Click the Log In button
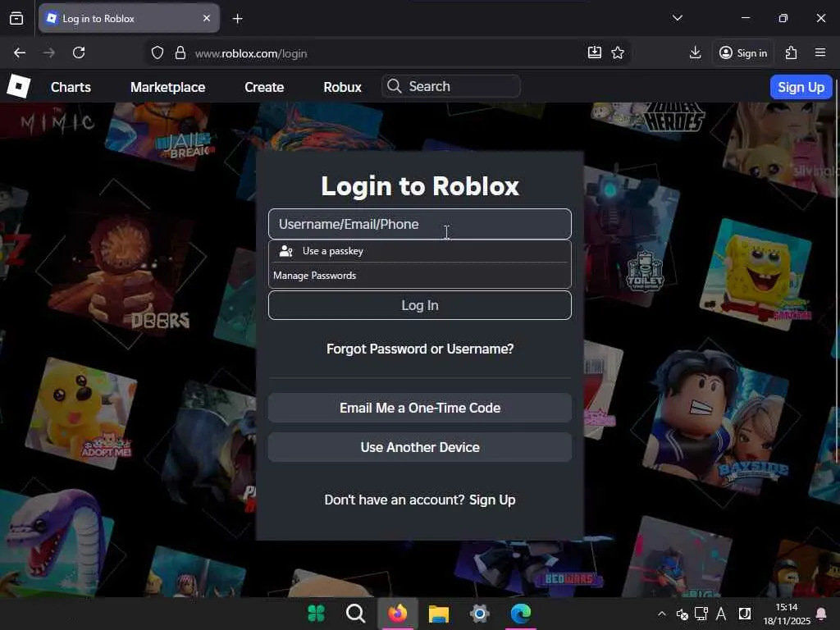Image resolution: width=840 pixels, height=630 pixels. click(420, 305)
